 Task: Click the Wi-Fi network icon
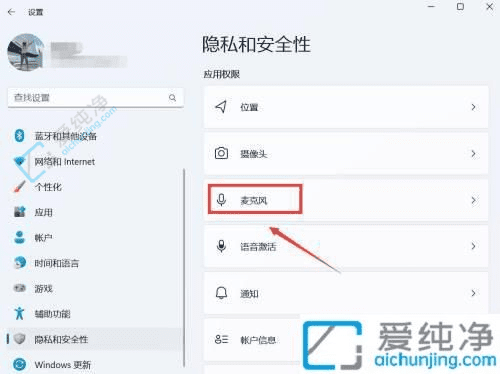[x=19, y=161]
